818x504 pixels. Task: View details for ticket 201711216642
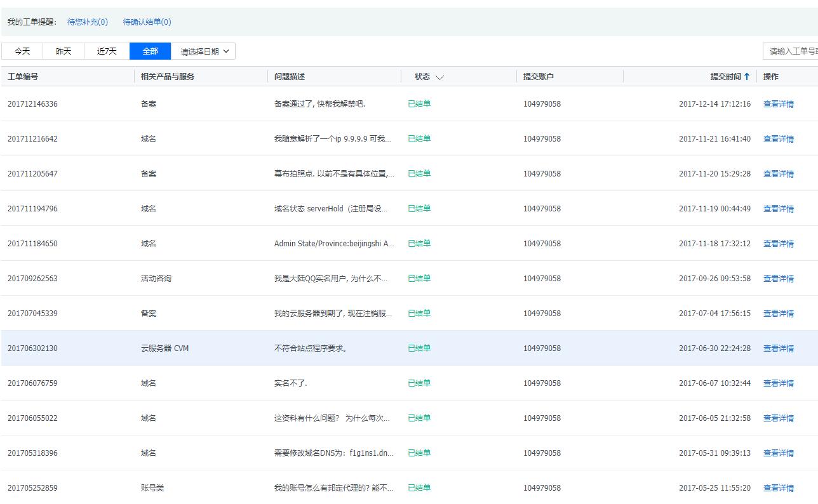(x=779, y=139)
